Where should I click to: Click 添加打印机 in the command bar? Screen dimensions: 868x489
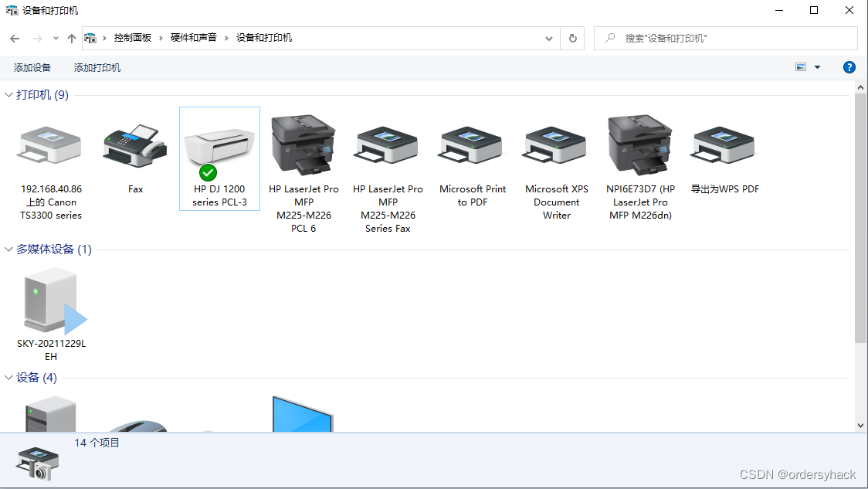click(x=97, y=67)
